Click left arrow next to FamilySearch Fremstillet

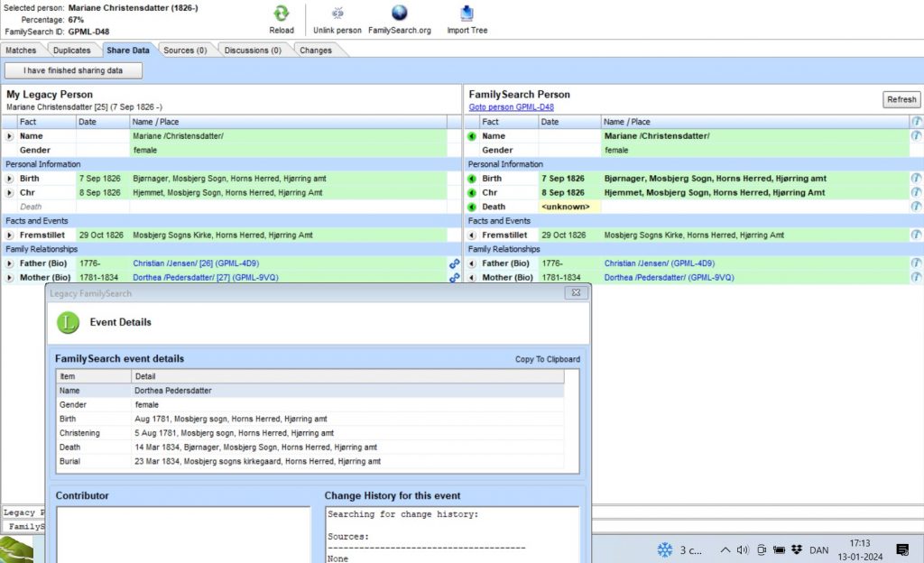pyautogui.click(x=471, y=235)
